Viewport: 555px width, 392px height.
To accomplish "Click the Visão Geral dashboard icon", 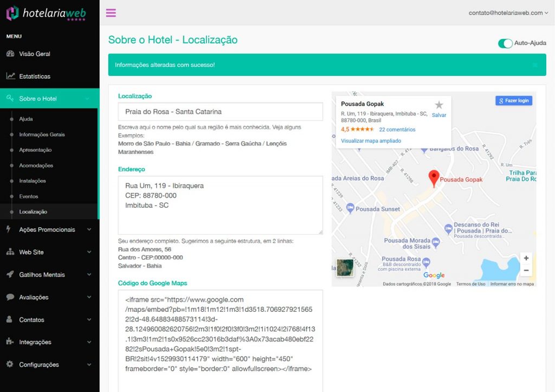I will tap(10, 54).
